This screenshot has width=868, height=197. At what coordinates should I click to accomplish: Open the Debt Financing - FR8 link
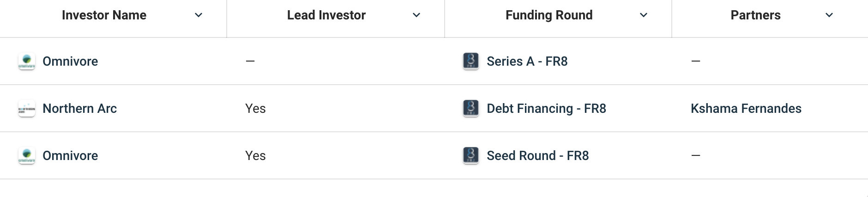click(x=546, y=109)
